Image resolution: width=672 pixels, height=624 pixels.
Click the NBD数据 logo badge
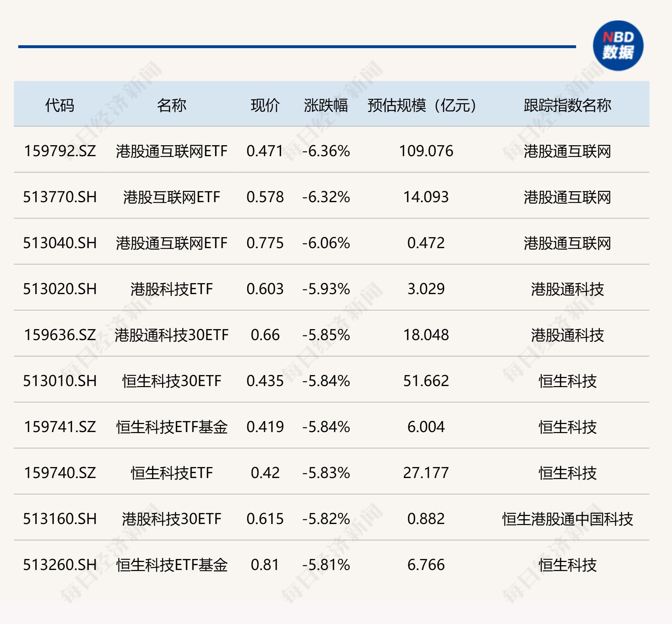(618, 46)
